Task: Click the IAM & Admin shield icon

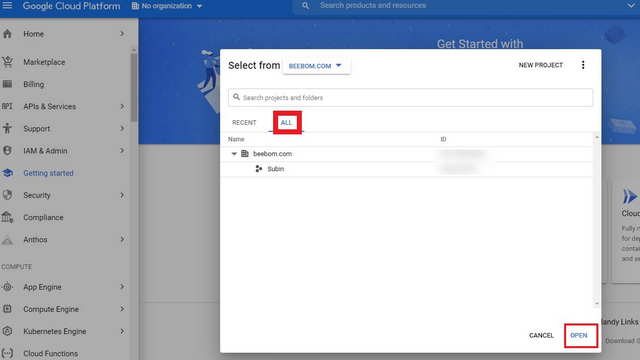Action: click(x=7, y=151)
